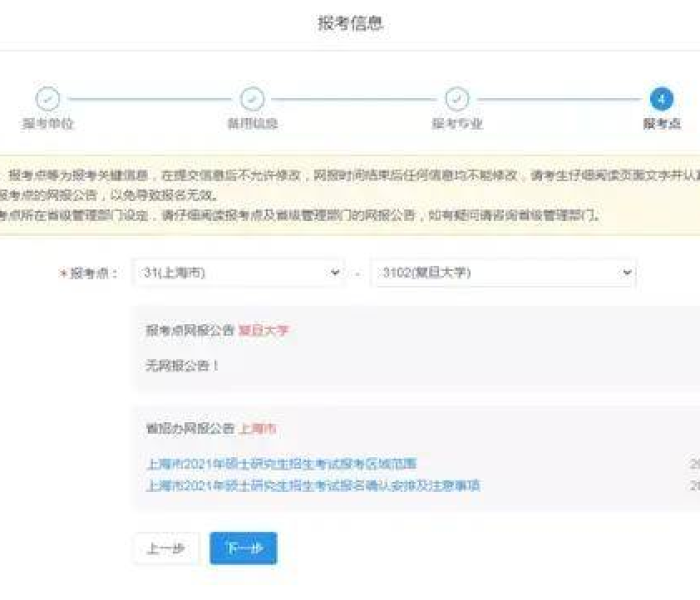Click the second step's completed checkmark circle
Image resolution: width=700 pixels, height=600 pixels.
(x=252, y=99)
